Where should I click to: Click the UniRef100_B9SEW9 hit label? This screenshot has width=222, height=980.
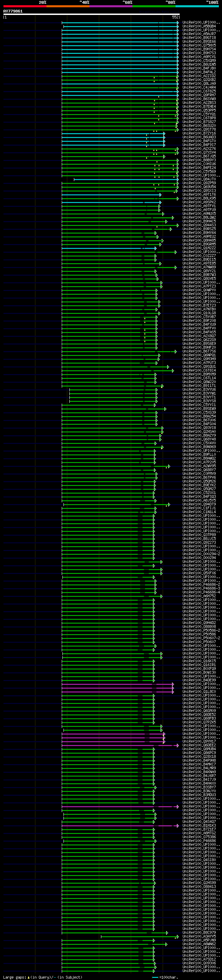click(x=199, y=408)
